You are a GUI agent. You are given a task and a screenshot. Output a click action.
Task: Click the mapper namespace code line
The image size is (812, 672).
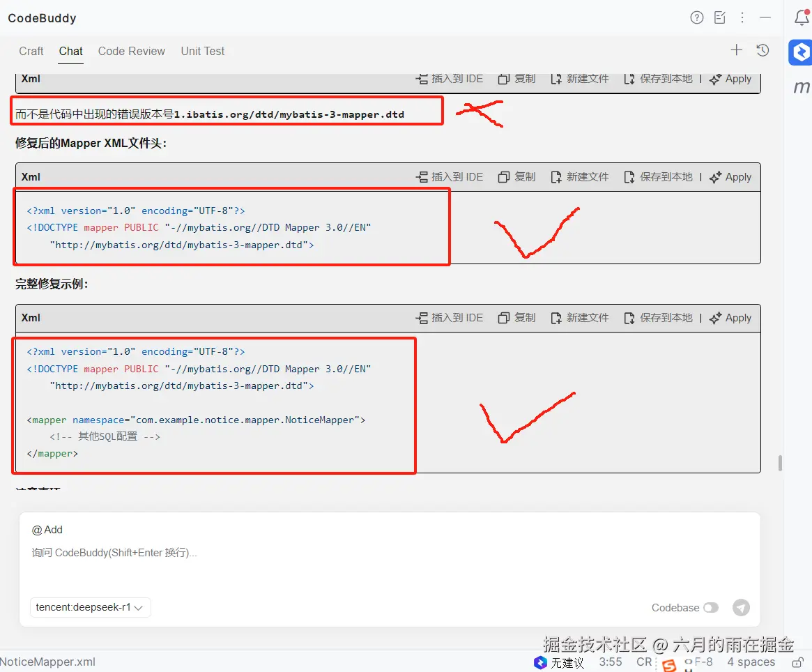click(x=196, y=420)
